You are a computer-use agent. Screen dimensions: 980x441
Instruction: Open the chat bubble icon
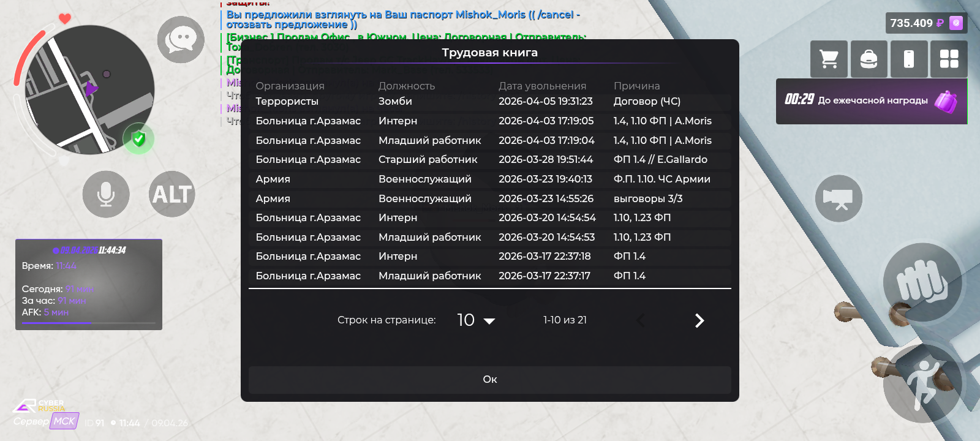(181, 40)
